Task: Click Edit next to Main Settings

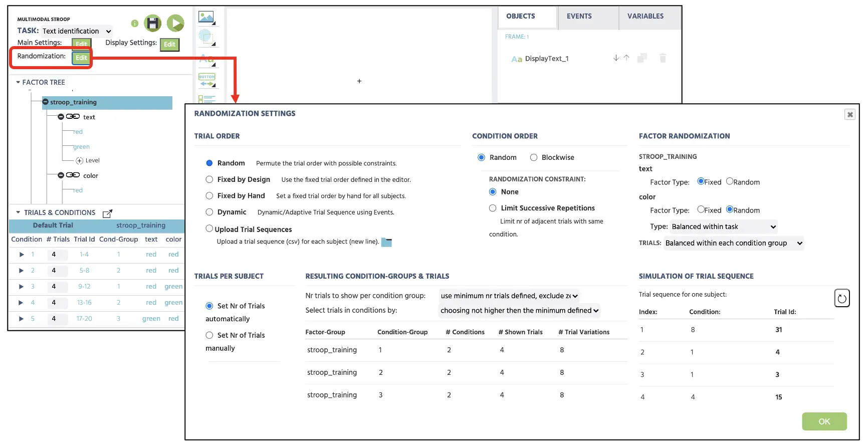Action: pyautogui.click(x=82, y=44)
